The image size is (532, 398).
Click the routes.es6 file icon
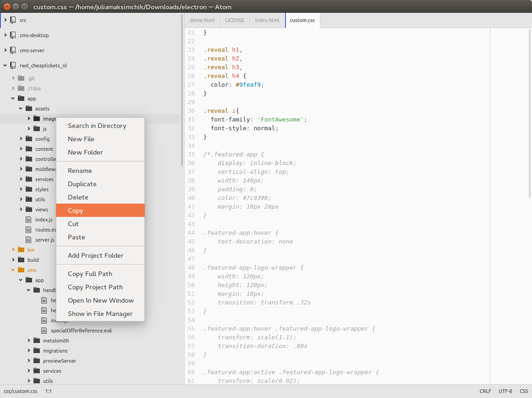[28, 230]
